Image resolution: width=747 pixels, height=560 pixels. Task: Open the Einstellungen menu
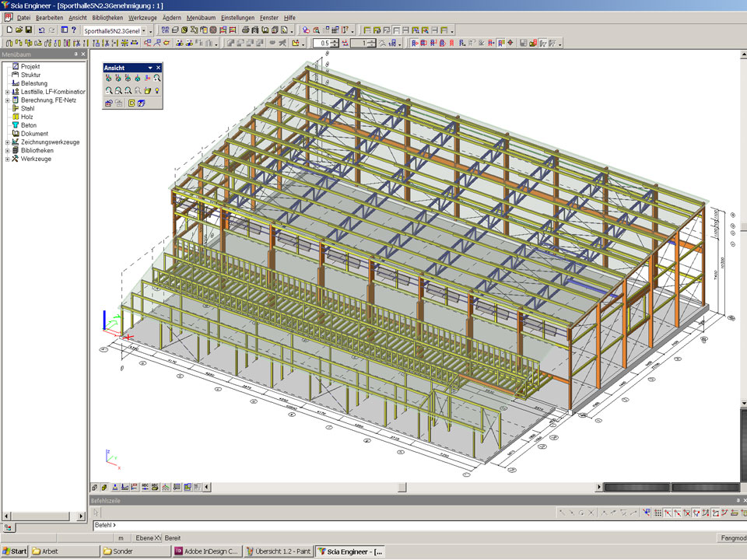pyautogui.click(x=237, y=17)
